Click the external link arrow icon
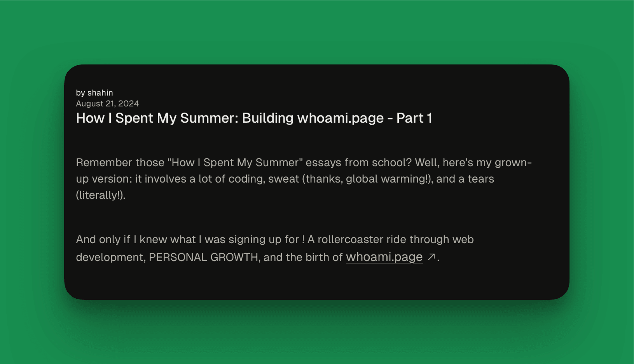634x364 pixels. [431, 257]
